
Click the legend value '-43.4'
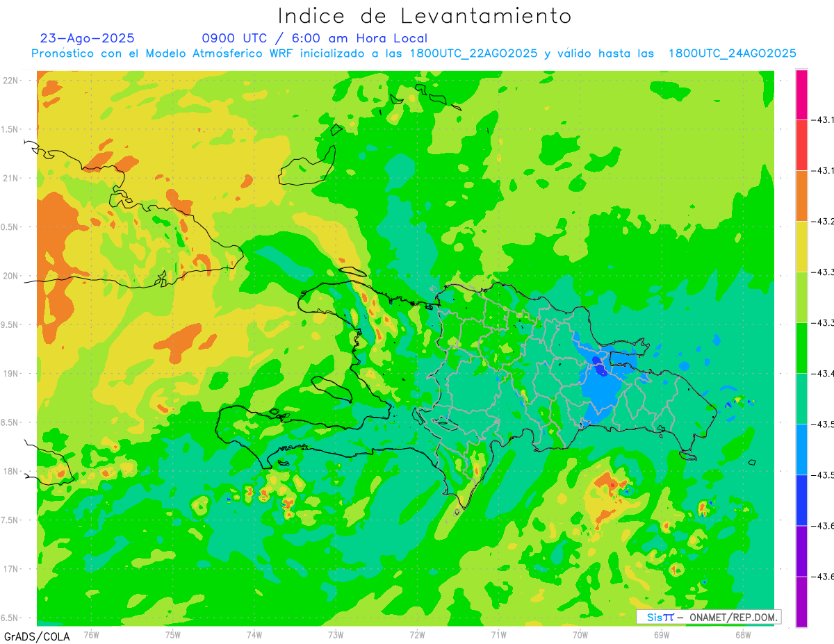[x=823, y=374]
